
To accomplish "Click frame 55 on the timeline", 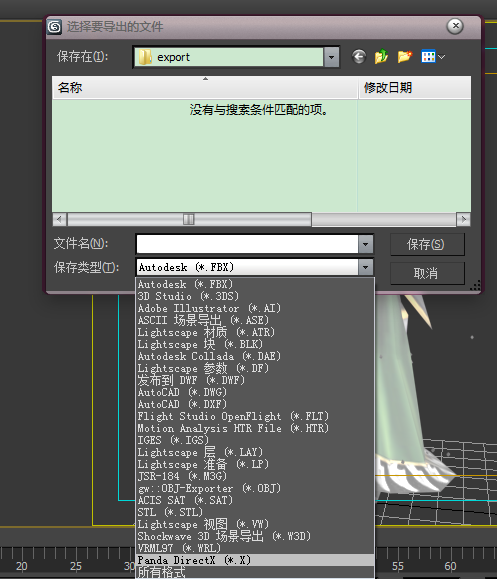I will tap(398, 566).
